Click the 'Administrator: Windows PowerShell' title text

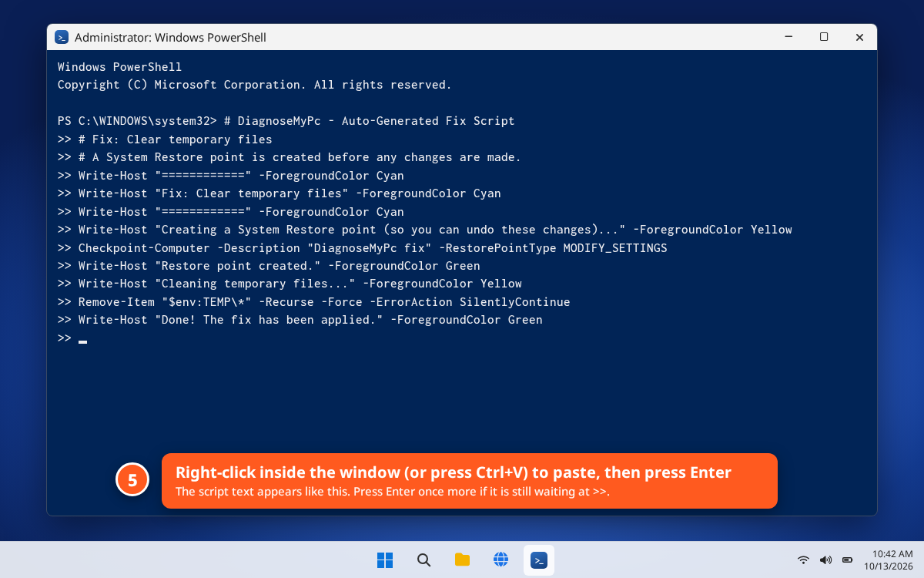[x=170, y=37]
